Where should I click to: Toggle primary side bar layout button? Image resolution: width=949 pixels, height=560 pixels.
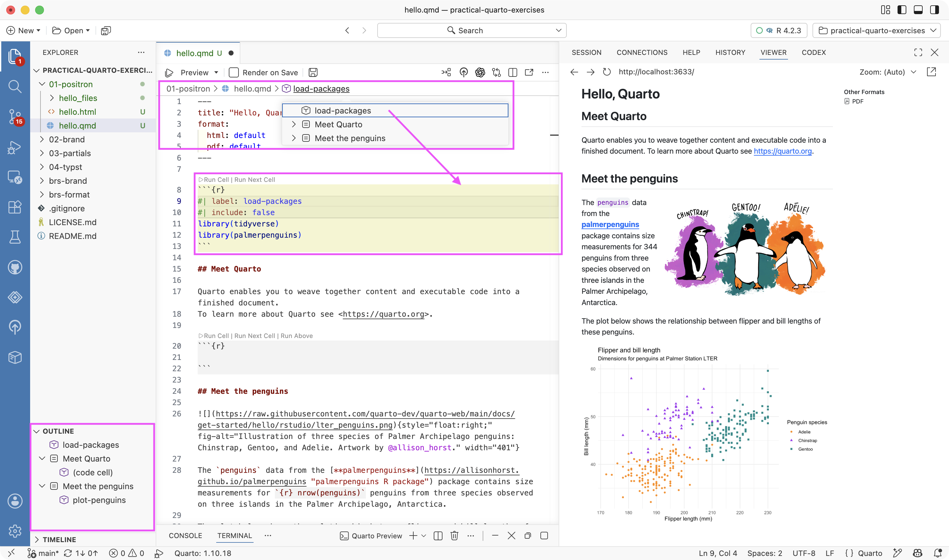pyautogui.click(x=902, y=10)
